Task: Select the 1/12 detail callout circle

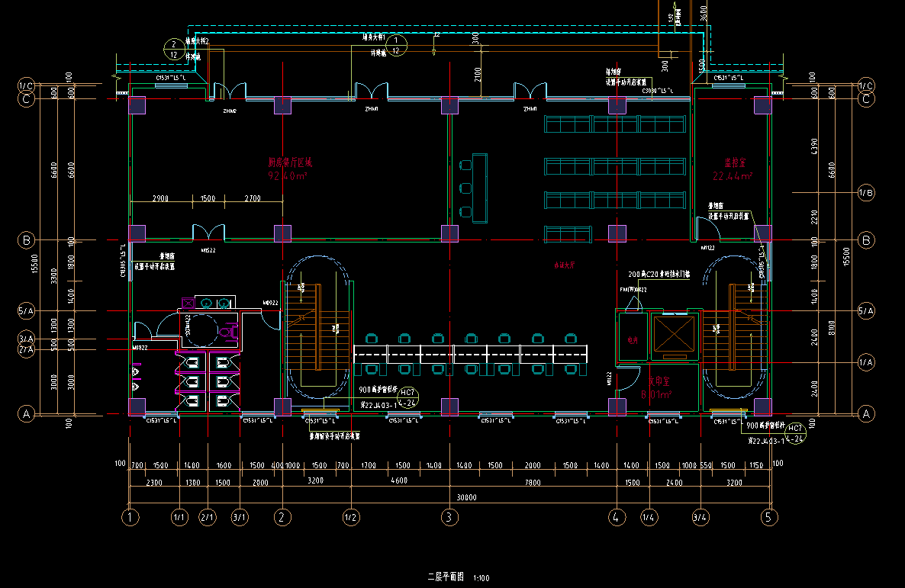Action: coord(397,45)
